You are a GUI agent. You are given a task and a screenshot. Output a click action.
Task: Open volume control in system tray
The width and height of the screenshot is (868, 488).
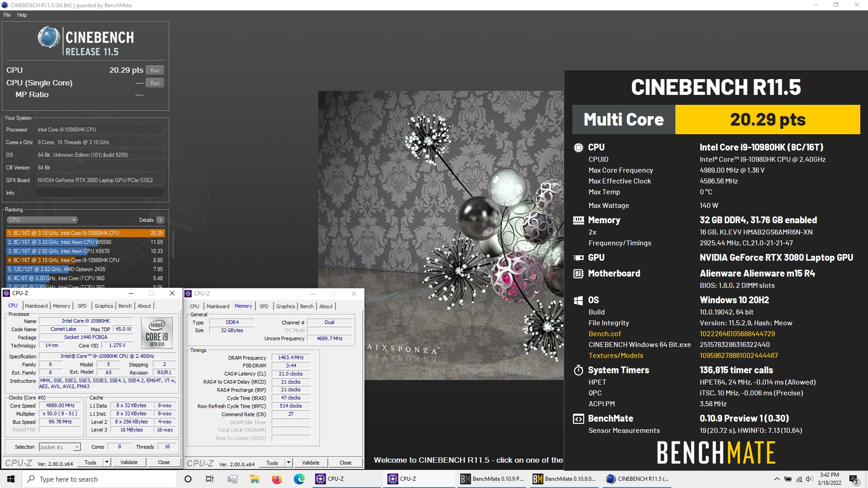(809, 479)
